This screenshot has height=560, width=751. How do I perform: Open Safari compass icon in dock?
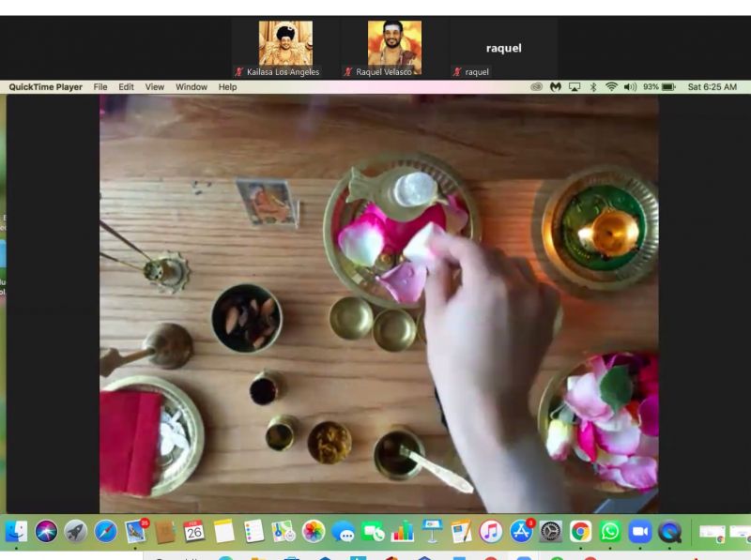click(105, 532)
